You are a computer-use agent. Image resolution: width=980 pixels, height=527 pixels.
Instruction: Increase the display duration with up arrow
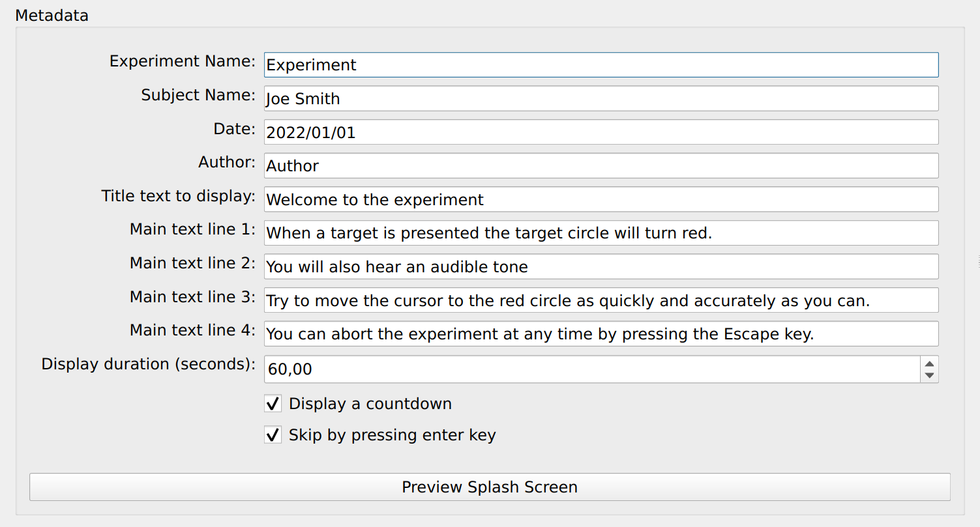(930, 363)
